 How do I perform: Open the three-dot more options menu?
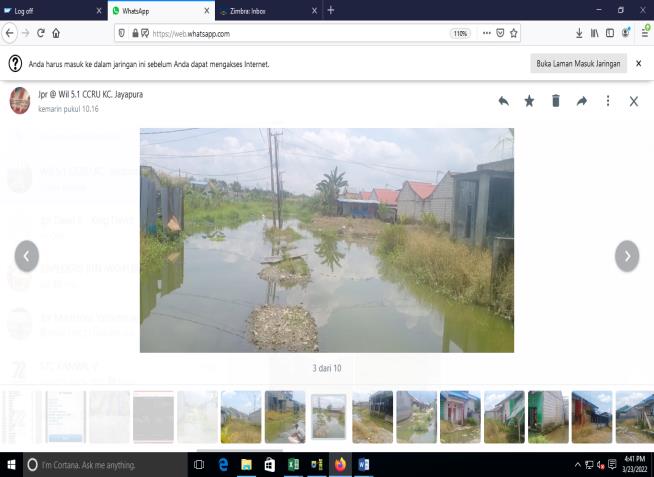coord(607,101)
